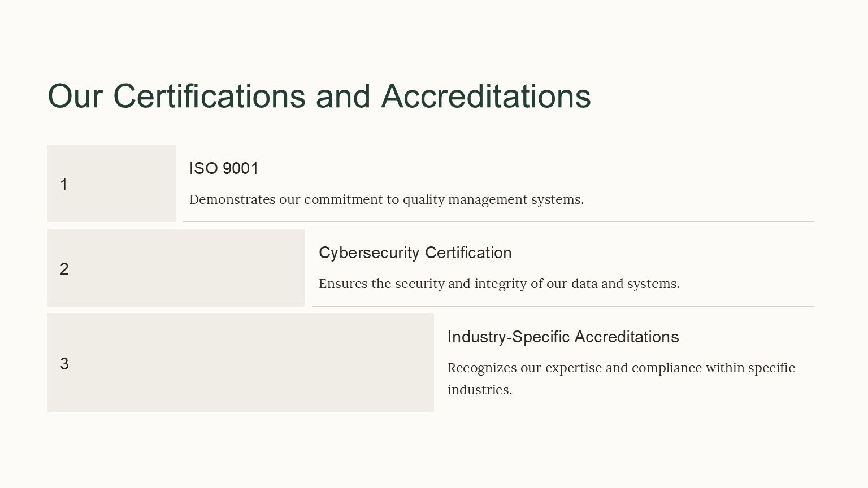Image resolution: width=868 pixels, height=488 pixels.
Task: Click the "Industry-Specific Accreditations" heading
Action: (563, 337)
